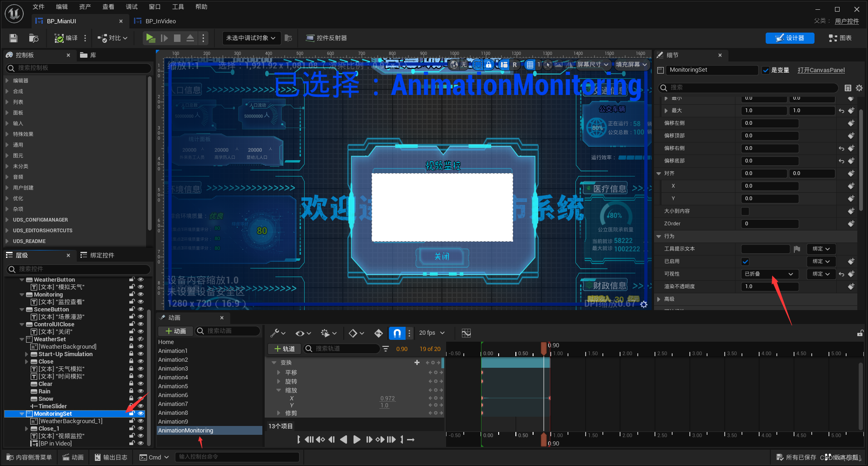
Task: Click the zoom-to-fit icon in the viewport toolbar
Action: [548, 65]
